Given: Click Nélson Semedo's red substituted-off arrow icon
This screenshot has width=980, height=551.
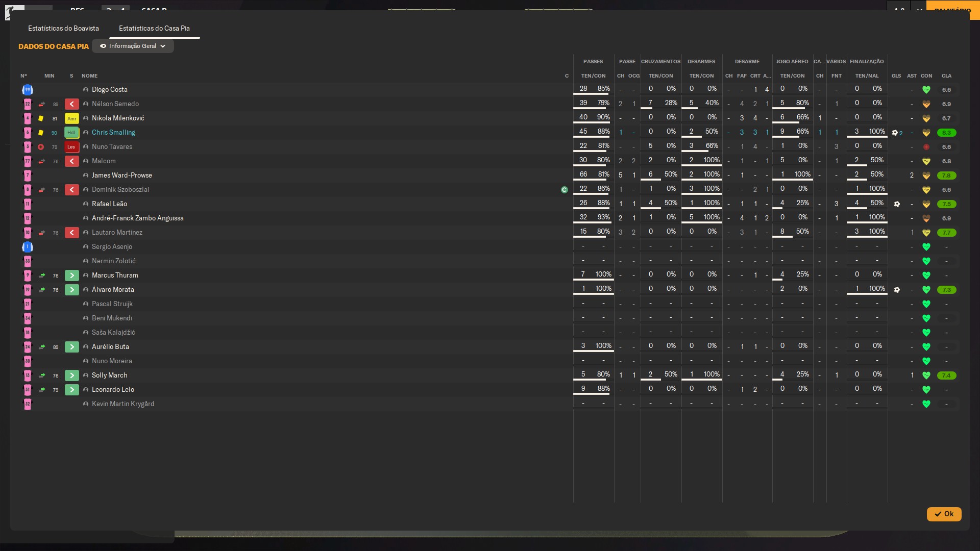Looking at the screenshot, I should click(x=42, y=104).
